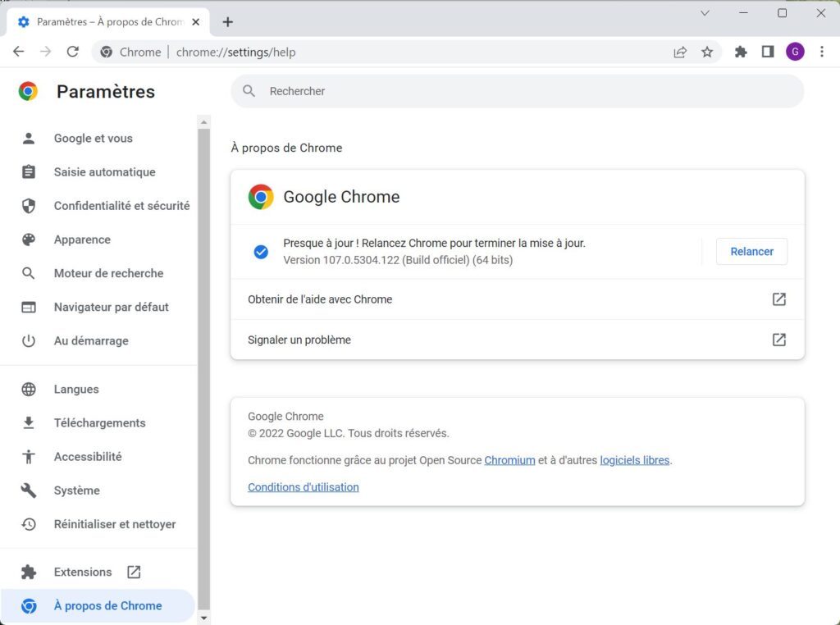Bookmark this page with the star icon

707,52
